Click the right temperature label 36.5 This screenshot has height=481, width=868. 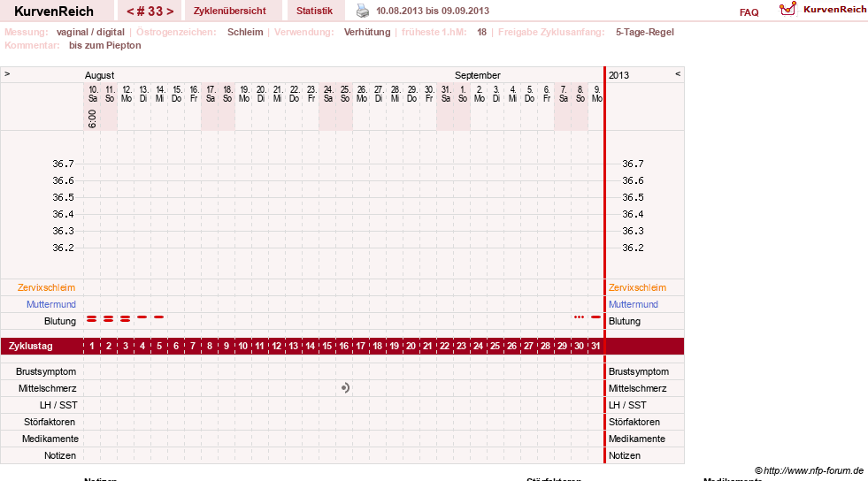click(x=633, y=197)
